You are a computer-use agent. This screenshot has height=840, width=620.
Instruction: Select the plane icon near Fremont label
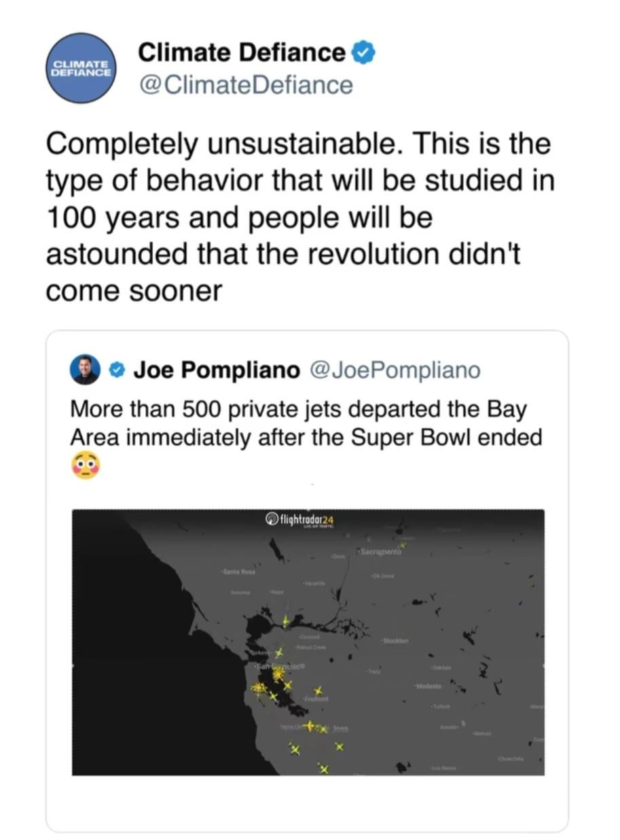[x=318, y=690]
